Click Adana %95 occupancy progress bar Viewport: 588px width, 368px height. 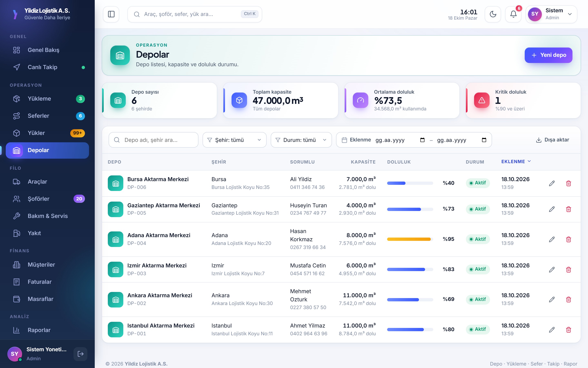[x=410, y=239]
